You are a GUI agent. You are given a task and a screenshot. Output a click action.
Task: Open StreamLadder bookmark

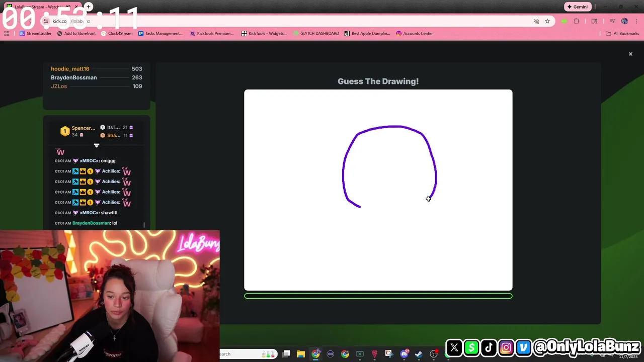click(x=36, y=34)
